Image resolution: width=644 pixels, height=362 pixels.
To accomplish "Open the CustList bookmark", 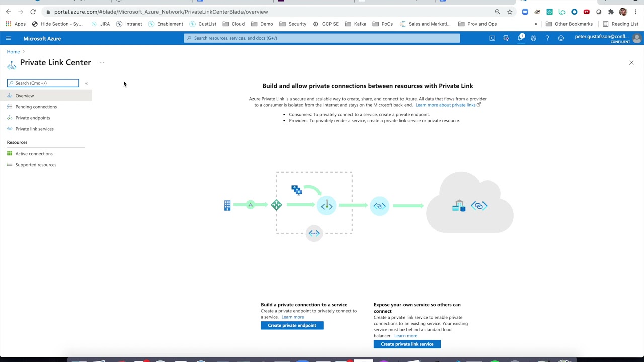I will [x=203, y=24].
